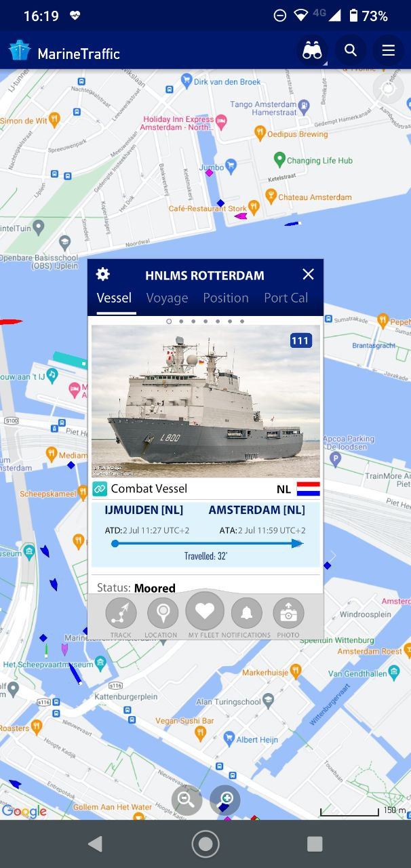Upload a Photo via camera icon
Image resolution: width=411 pixels, height=868 pixels.
pyautogui.click(x=288, y=618)
